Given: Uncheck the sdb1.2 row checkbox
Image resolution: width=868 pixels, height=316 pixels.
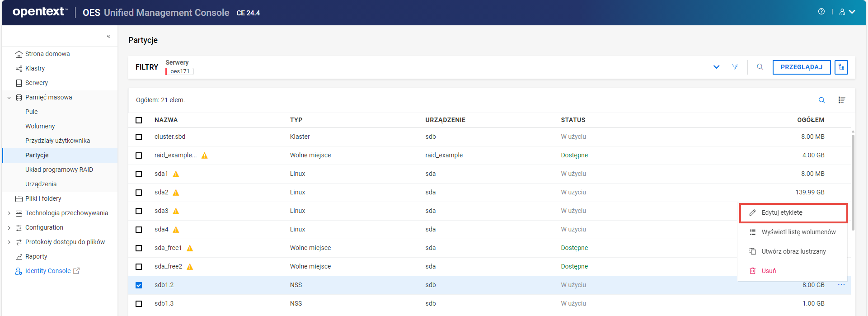Looking at the screenshot, I should [x=139, y=285].
